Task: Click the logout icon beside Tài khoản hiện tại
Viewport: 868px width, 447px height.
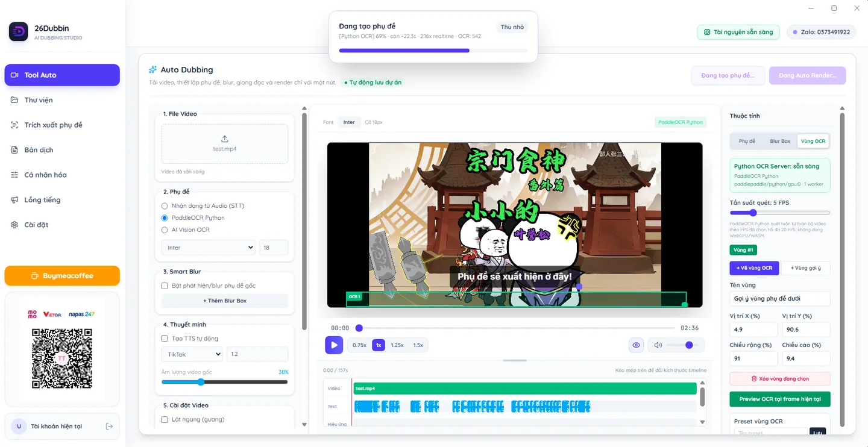Action: [109, 427]
